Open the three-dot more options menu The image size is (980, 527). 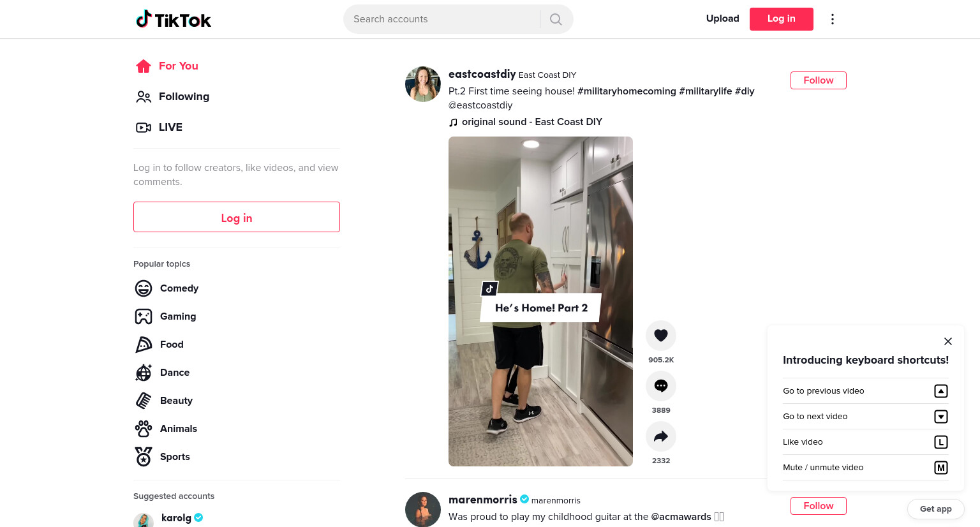point(832,19)
